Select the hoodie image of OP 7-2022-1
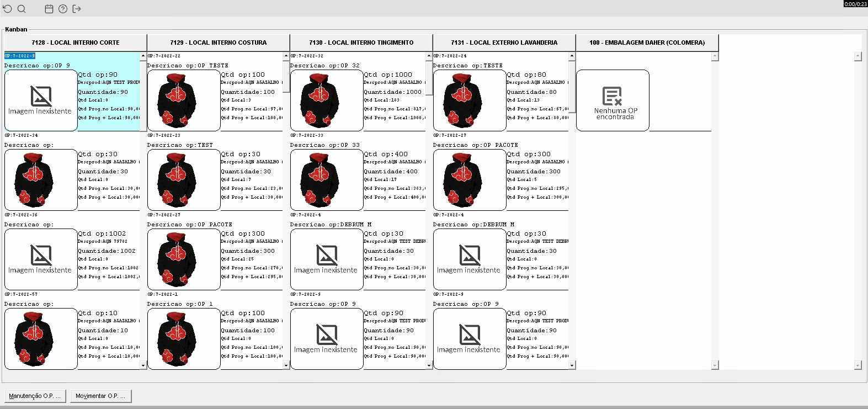Viewport: 868px width, 409px height. pyautogui.click(x=184, y=339)
